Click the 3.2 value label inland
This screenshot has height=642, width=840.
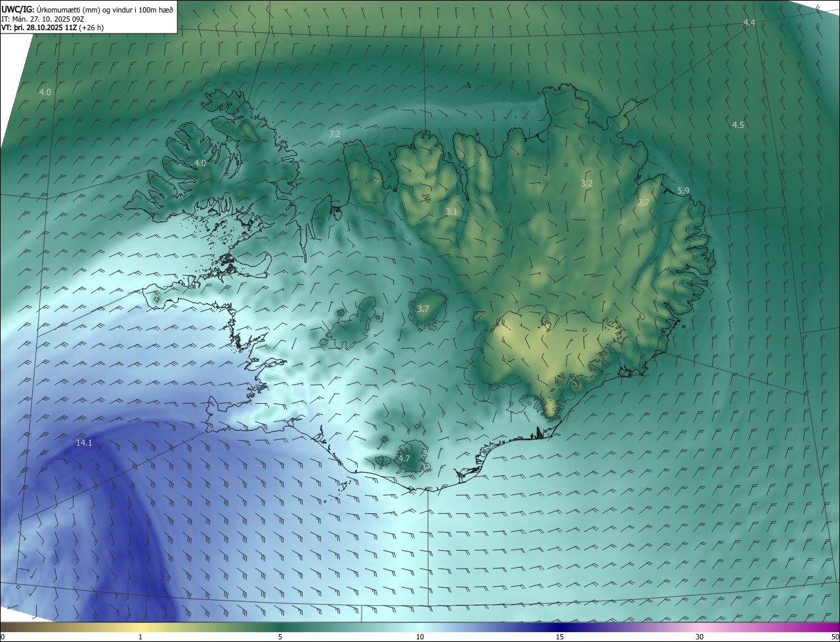[587, 183]
